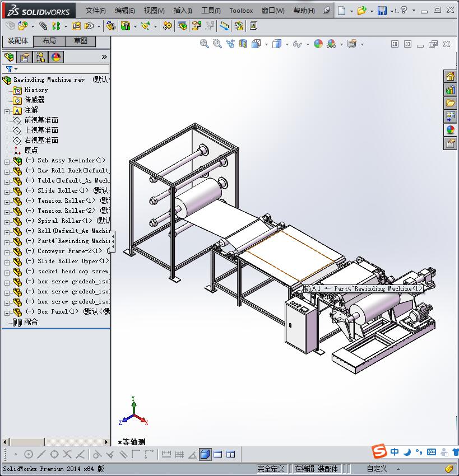The image size is (459, 476).
Task: Open dropdown next to New document icon
Action: [351, 11]
